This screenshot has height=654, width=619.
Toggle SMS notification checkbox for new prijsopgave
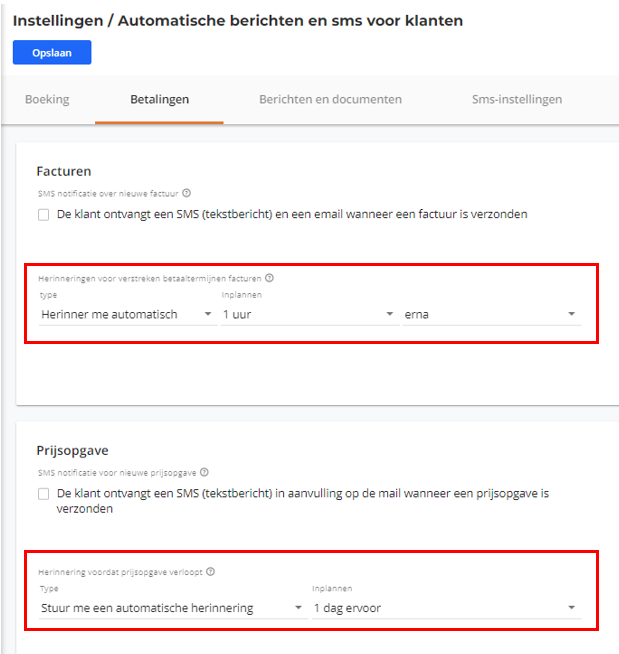[x=43, y=494]
